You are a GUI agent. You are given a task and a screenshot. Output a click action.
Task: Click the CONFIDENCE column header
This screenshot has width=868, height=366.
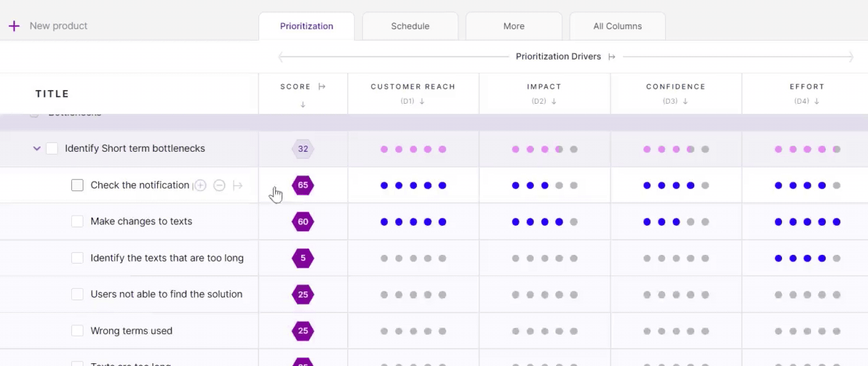[675, 87]
